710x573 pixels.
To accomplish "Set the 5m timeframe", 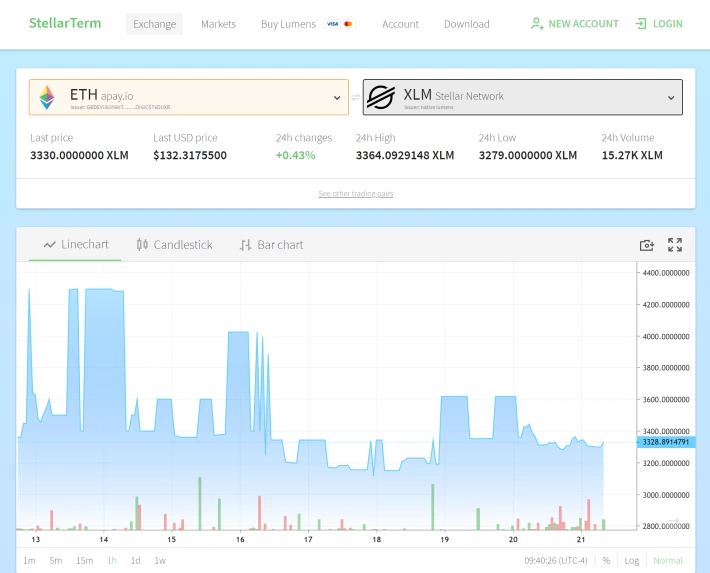I will (56, 560).
